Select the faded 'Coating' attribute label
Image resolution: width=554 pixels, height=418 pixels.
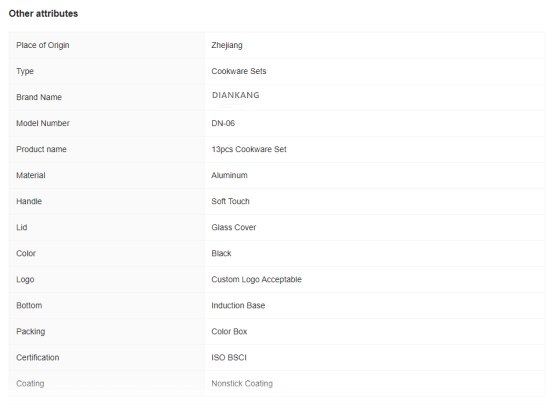(x=30, y=383)
